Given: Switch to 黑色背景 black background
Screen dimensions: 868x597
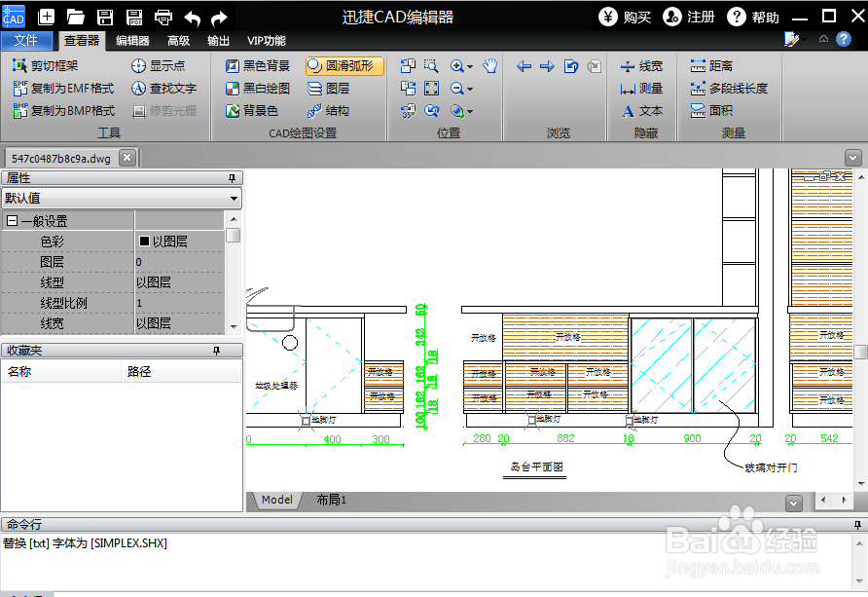Looking at the screenshot, I should coord(258,66).
